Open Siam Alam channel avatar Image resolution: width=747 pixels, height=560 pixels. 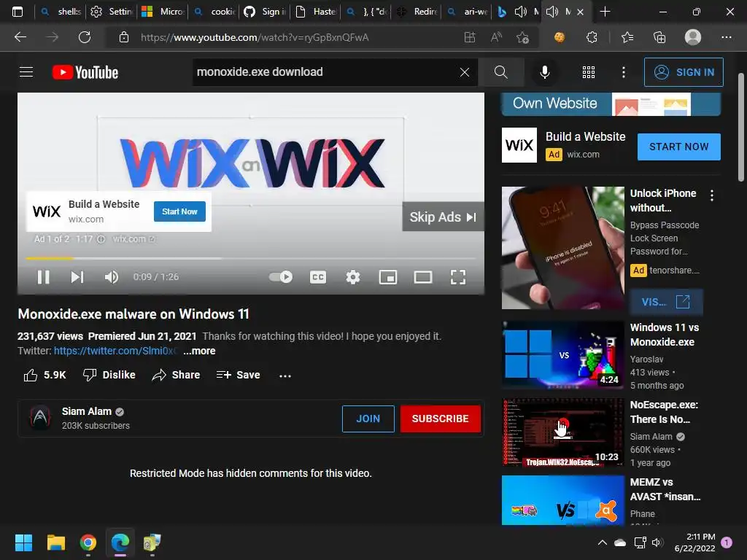point(41,418)
